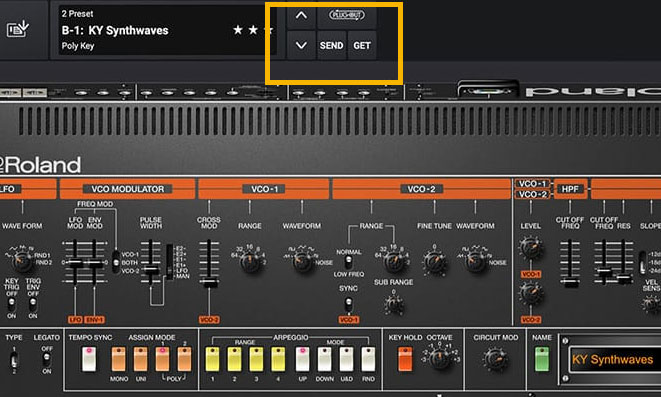Click the PLUG-OUT button
Screen dimensions: 661x397
click(347, 15)
